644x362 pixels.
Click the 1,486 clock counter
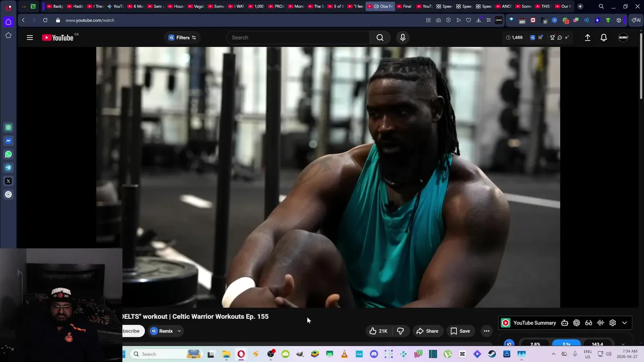point(514,38)
